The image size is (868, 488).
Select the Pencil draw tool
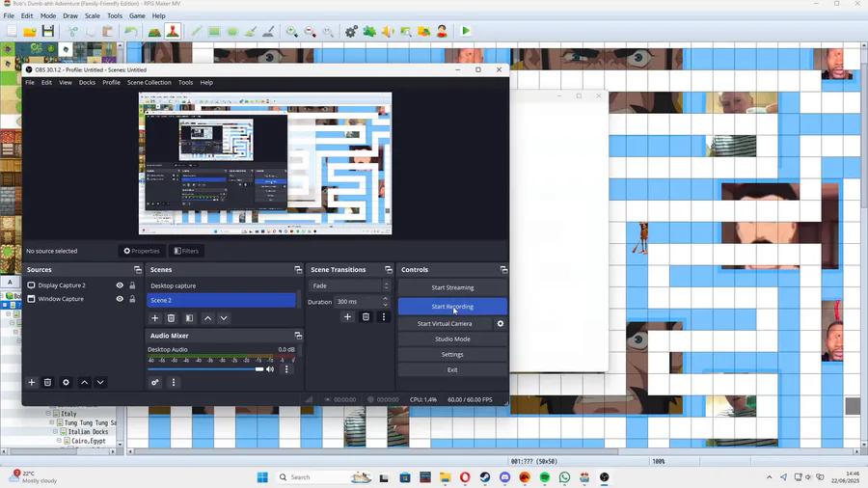point(196,31)
